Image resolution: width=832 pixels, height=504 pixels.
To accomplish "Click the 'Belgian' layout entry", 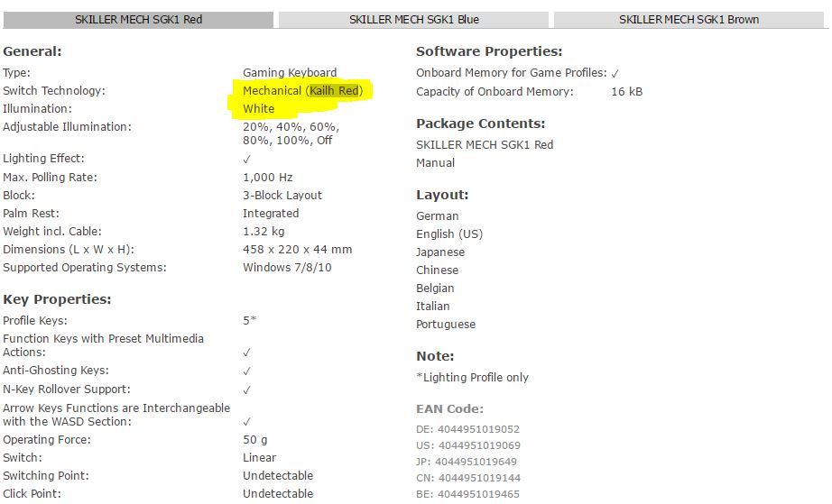I will [435, 289].
